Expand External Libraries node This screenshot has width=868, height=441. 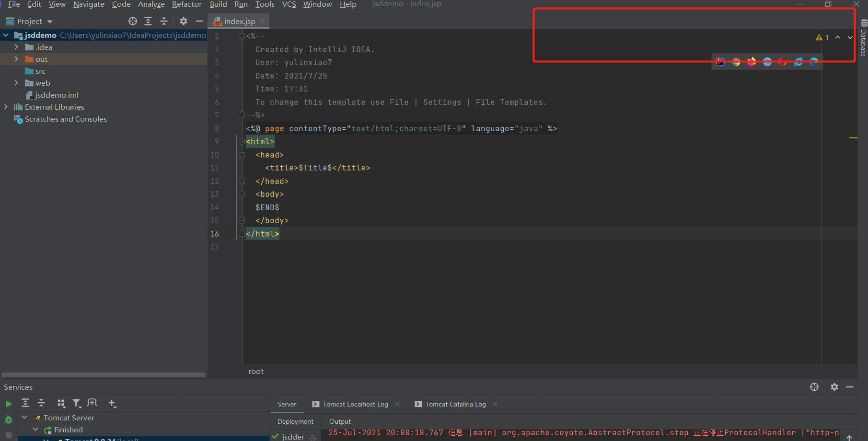click(x=6, y=107)
